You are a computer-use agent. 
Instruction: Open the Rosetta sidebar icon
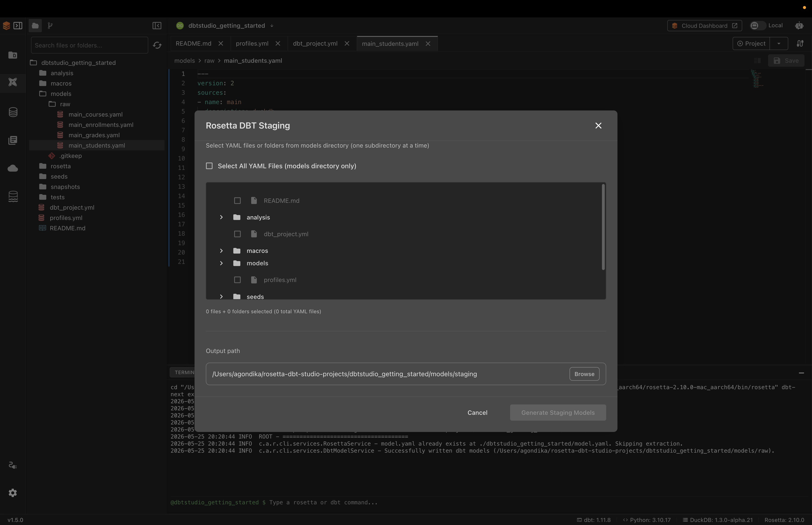(x=13, y=82)
